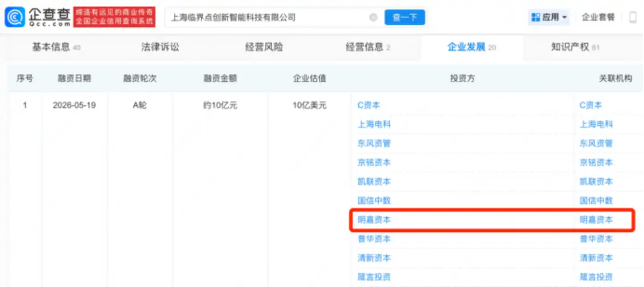Click the Qcc.com 企查查 logo
The image size is (644, 287).
pos(38,17)
